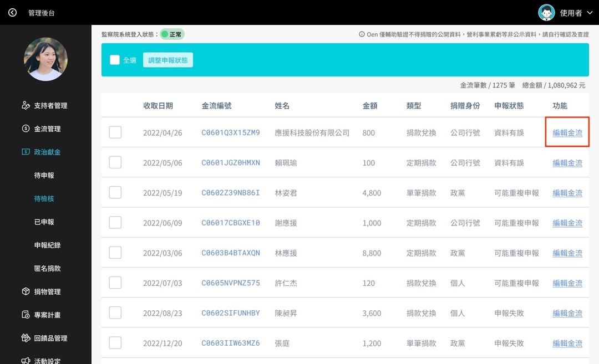
Task: Click the profile photo in the sidebar
Action: [46, 59]
